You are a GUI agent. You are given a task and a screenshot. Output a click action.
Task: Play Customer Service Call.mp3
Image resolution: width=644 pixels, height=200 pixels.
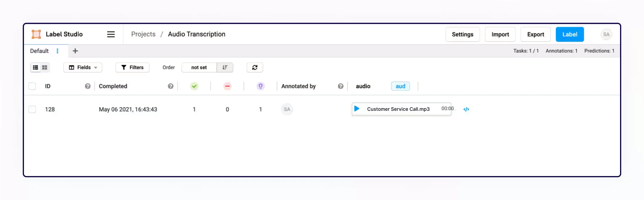tap(357, 109)
